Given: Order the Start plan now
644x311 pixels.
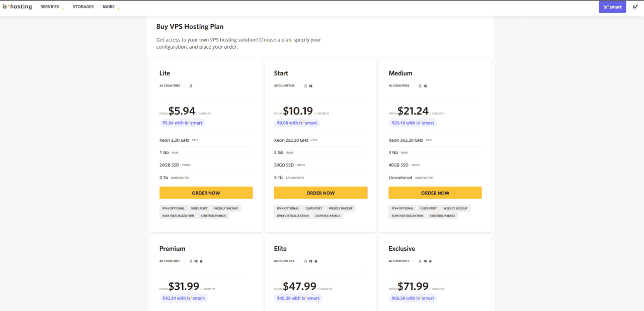Looking at the screenshot, I should [320, 193].
